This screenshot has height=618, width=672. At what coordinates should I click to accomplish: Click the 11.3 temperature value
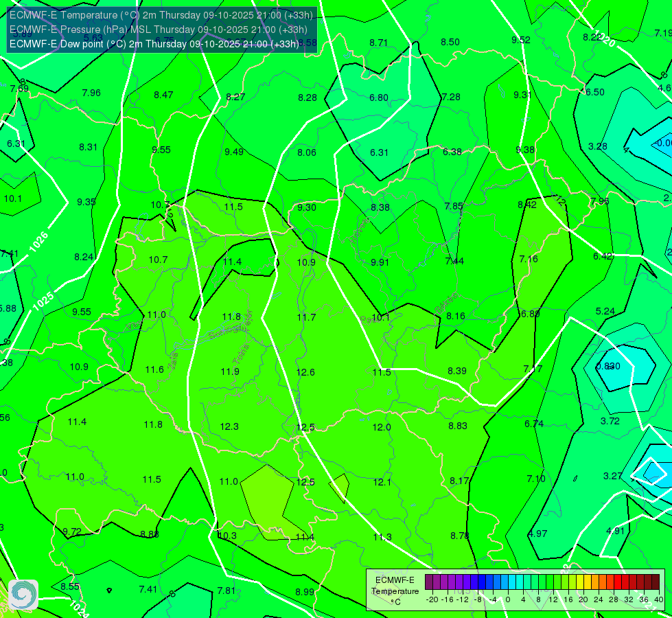(382, 537)
